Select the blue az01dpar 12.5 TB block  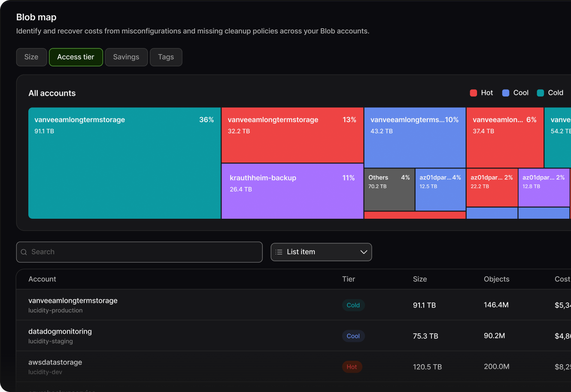(x=440, y=190)
